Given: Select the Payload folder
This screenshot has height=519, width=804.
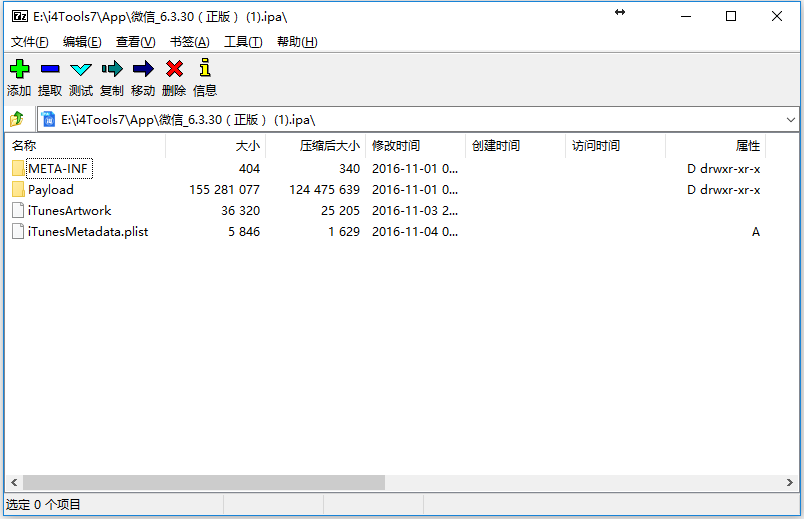Looking at the screenshot, I should [x=50, y=189].
